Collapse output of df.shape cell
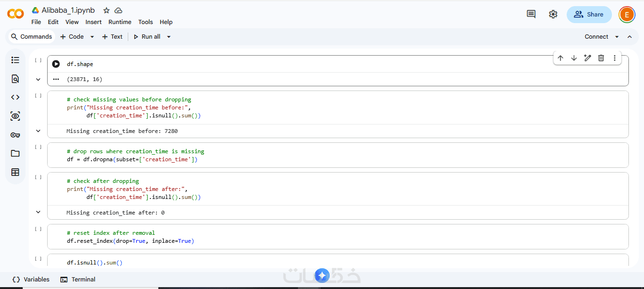Image resolution: width=644 pixels, height=289 pixels. coord(38,79)
